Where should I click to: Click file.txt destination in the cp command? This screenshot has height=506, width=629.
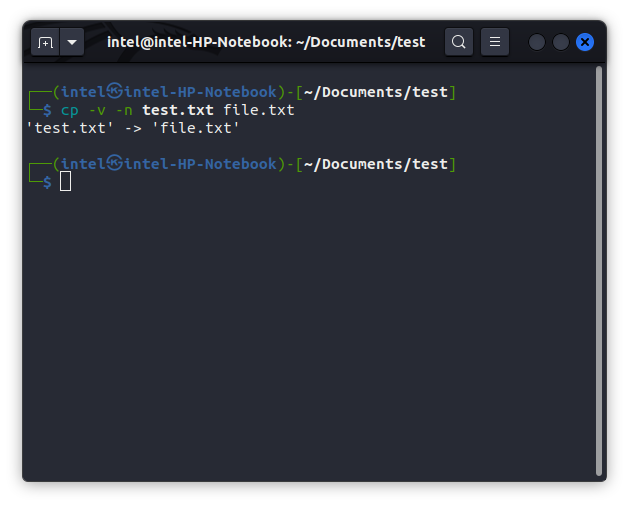(x=258, y=110)
